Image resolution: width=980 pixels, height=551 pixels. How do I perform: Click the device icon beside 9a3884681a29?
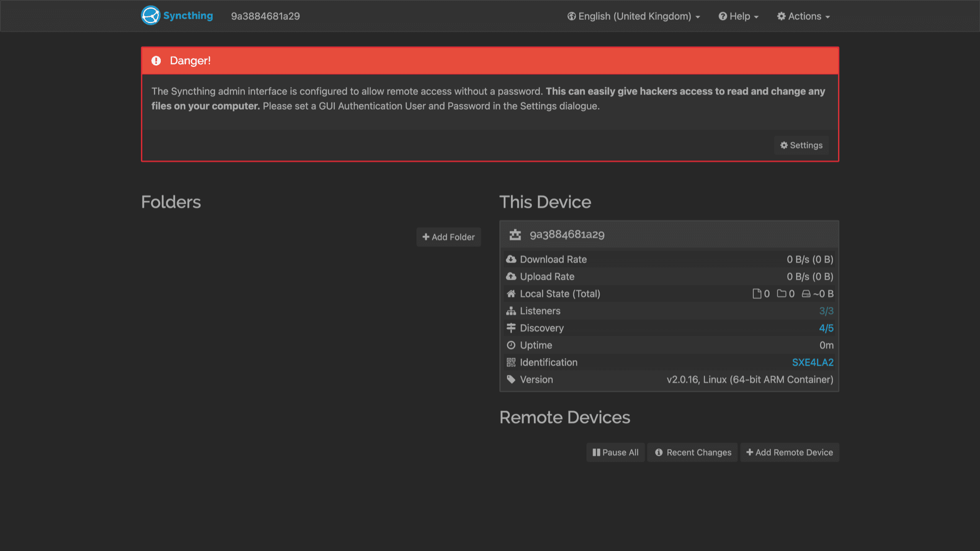pyautogui.click(x=515, y=234)
